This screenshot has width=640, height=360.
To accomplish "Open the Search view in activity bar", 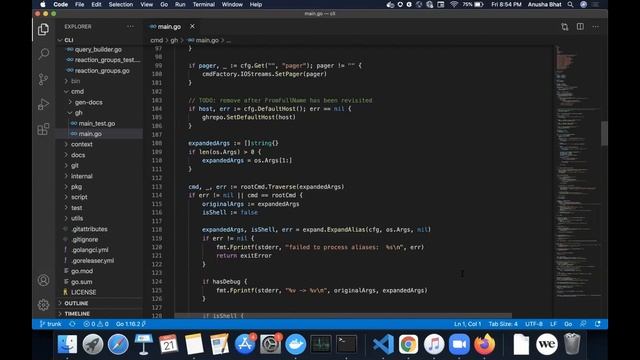I will tap(43, 54).
